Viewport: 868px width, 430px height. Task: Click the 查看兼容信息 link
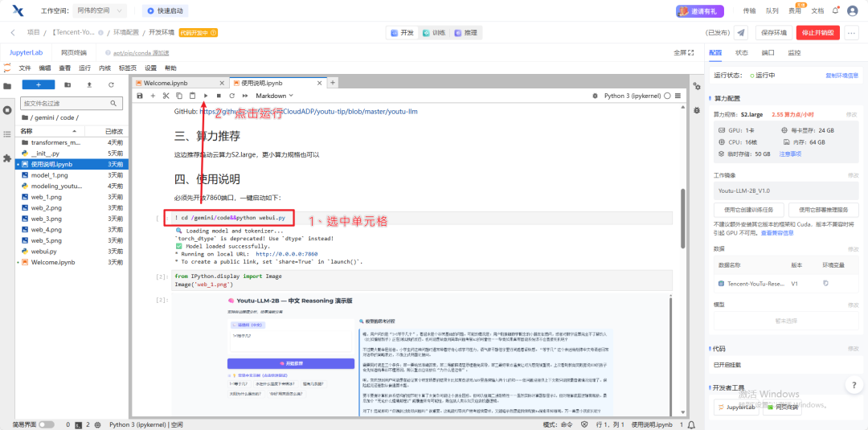(x=776, y=233)
